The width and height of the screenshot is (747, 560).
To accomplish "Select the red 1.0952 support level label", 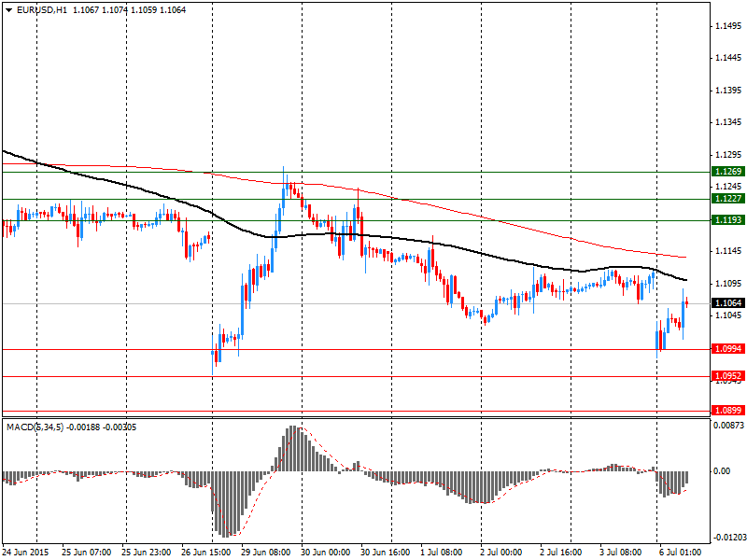I will click(x=727, y=376).
